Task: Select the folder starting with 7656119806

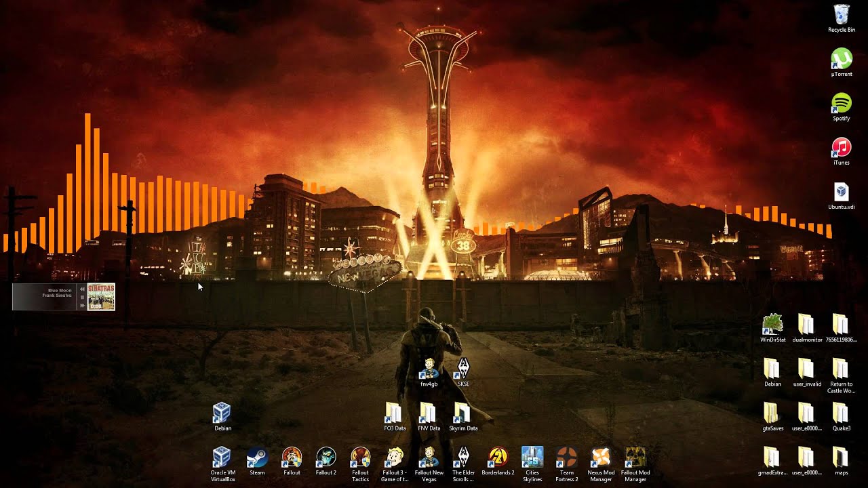Action: 841,328
